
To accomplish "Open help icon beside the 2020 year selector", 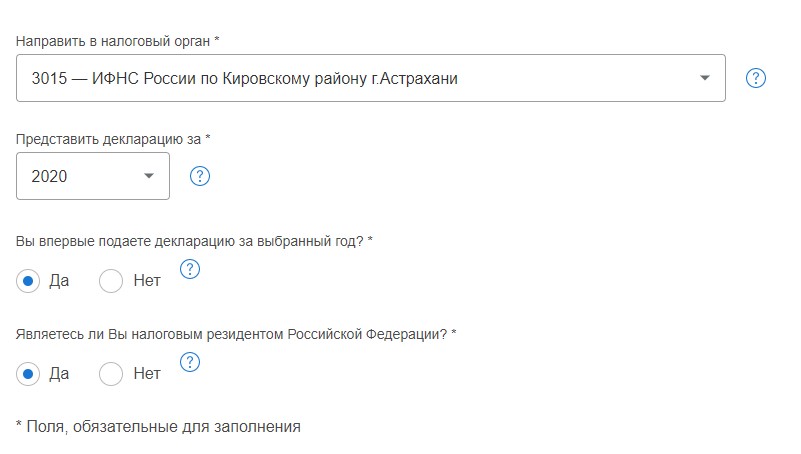I will (200, 176).
